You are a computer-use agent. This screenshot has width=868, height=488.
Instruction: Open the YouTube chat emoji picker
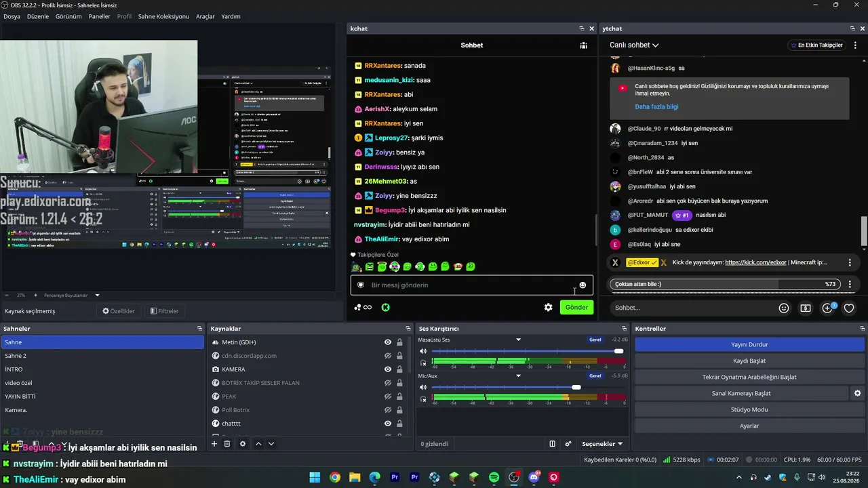784,308
